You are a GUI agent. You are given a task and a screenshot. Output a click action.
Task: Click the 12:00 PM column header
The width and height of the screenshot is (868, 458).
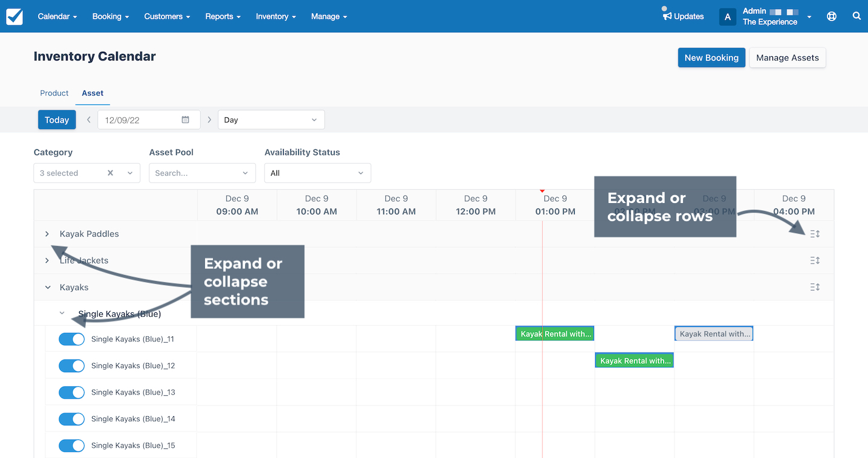(476, 205)
